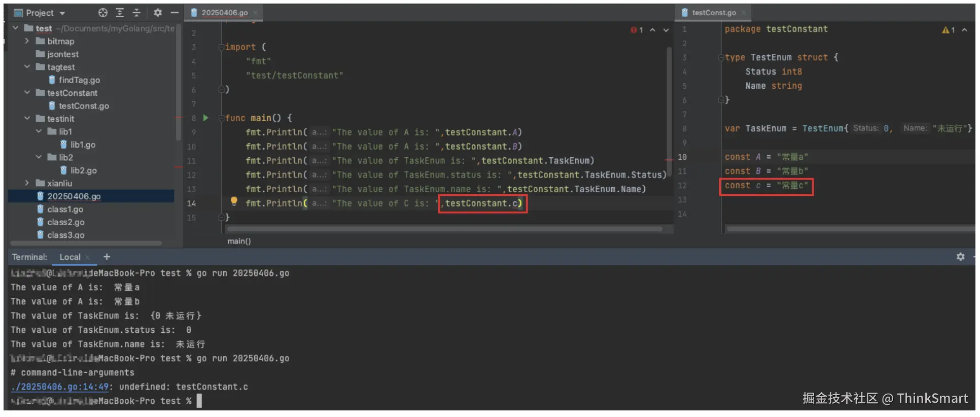The image size is (980, 417).
Task: Fold the import block at line 3
Action: click(221, 47)
